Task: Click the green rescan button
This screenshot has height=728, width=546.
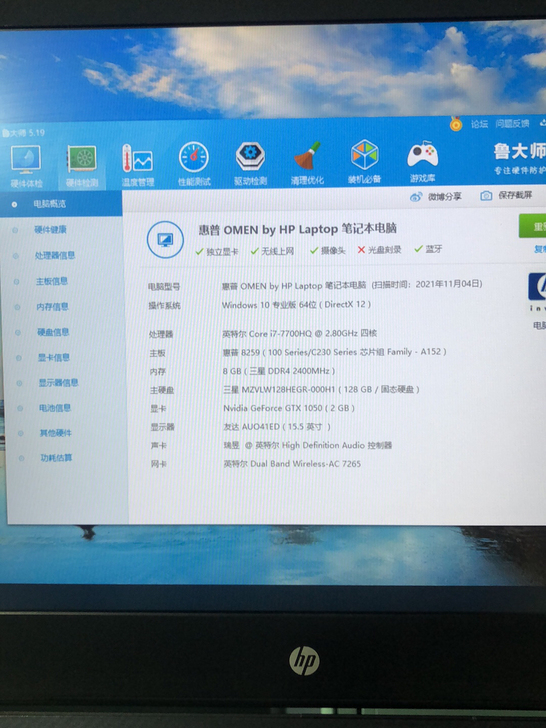Action: [533, 226]
